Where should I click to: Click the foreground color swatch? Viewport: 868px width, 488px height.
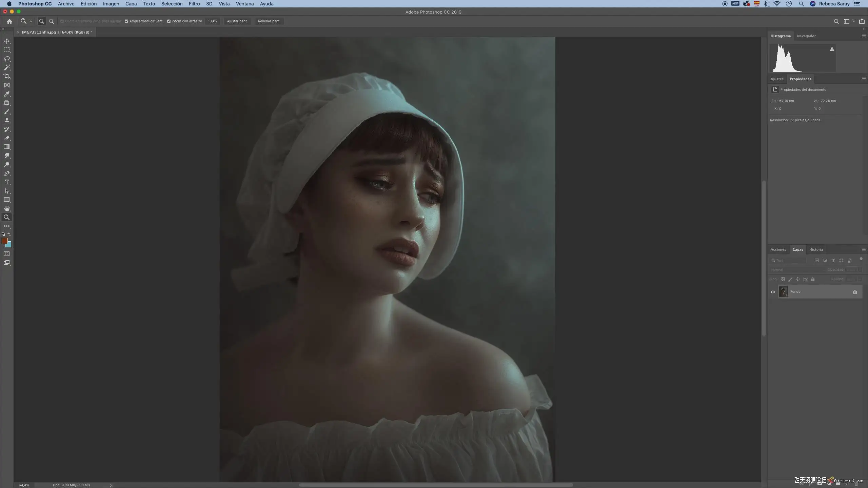coord(5,241)
